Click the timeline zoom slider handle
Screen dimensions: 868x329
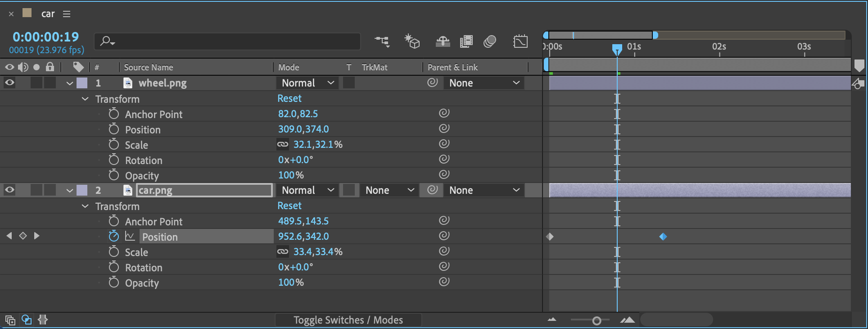[597, 320]
